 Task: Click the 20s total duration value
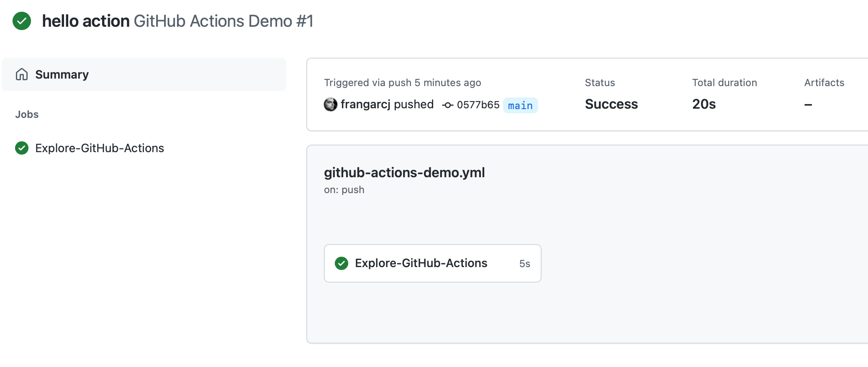(704, 104)
